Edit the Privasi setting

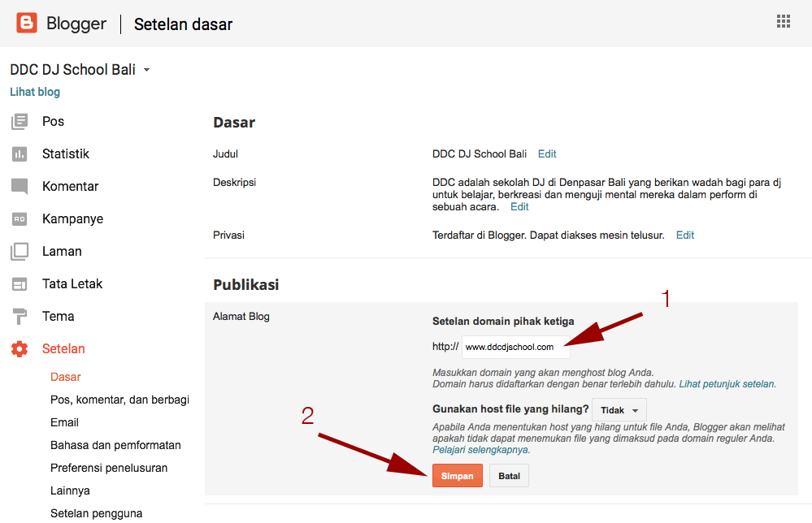click(x=685, y=236)
